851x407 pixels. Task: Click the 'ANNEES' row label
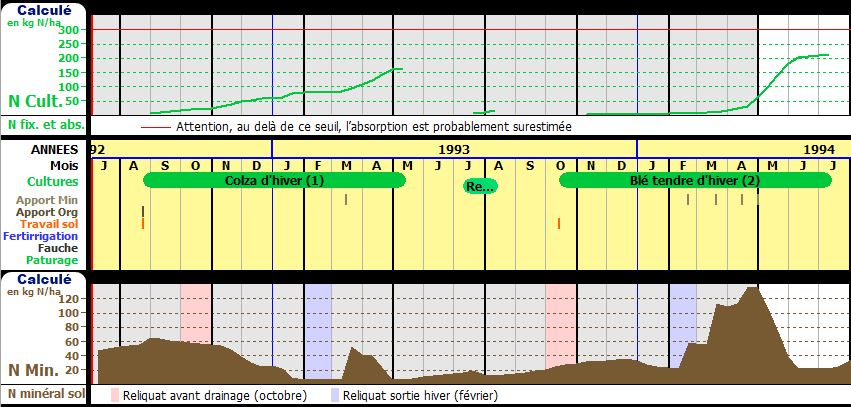coord(54,150)
